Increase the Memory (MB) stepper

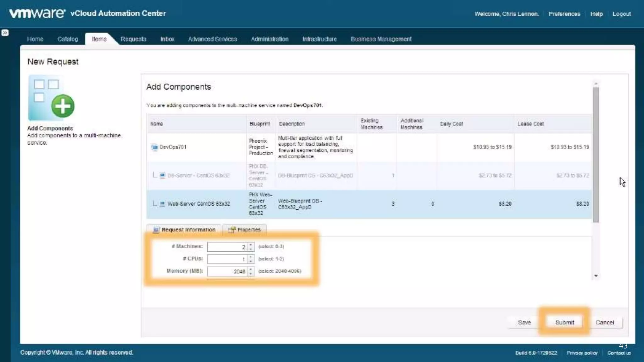[251, 269]
